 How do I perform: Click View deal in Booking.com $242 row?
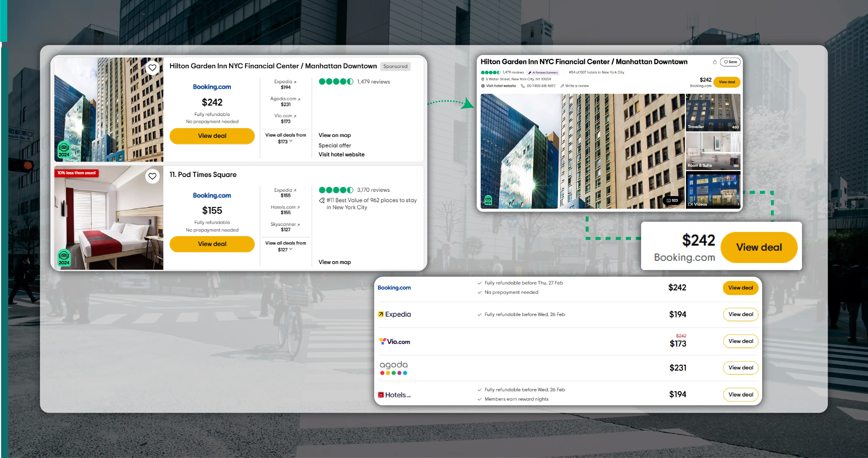tap(740, 288)
